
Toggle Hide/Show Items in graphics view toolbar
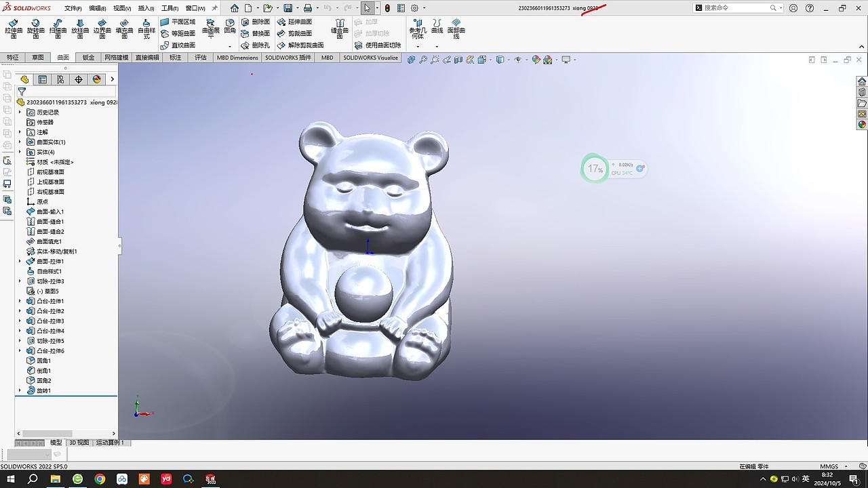click(518, 60)
